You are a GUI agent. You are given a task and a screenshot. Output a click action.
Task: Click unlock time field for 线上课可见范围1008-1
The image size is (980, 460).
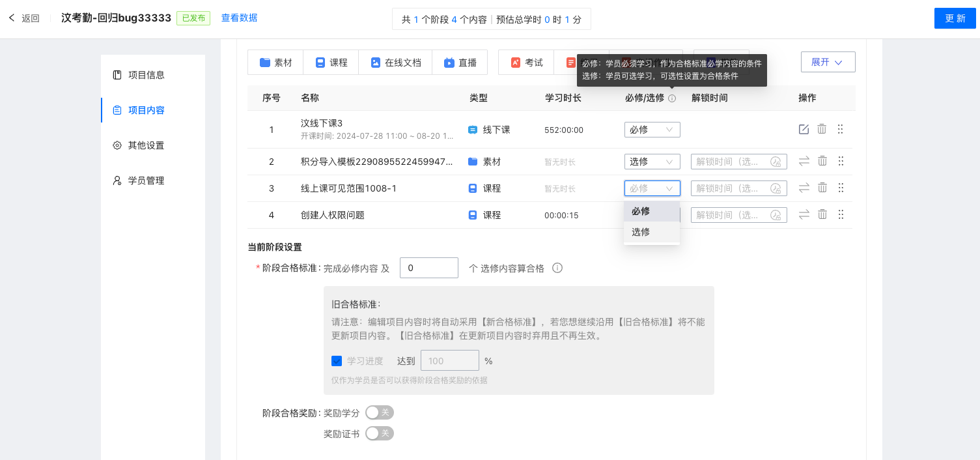coord(739,188)
